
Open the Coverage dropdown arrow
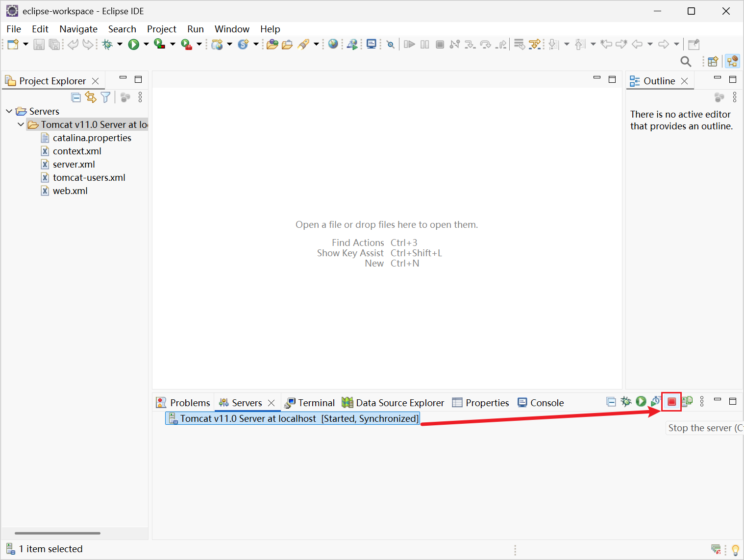click(x=173, y=45)
